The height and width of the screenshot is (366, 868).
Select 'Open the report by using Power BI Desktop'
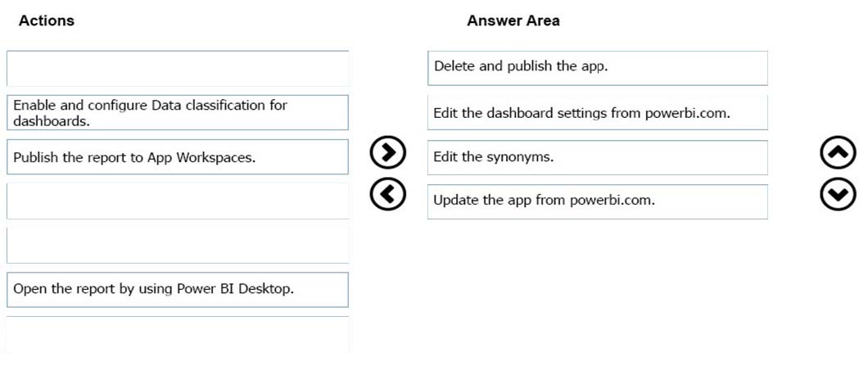(178, 289)
